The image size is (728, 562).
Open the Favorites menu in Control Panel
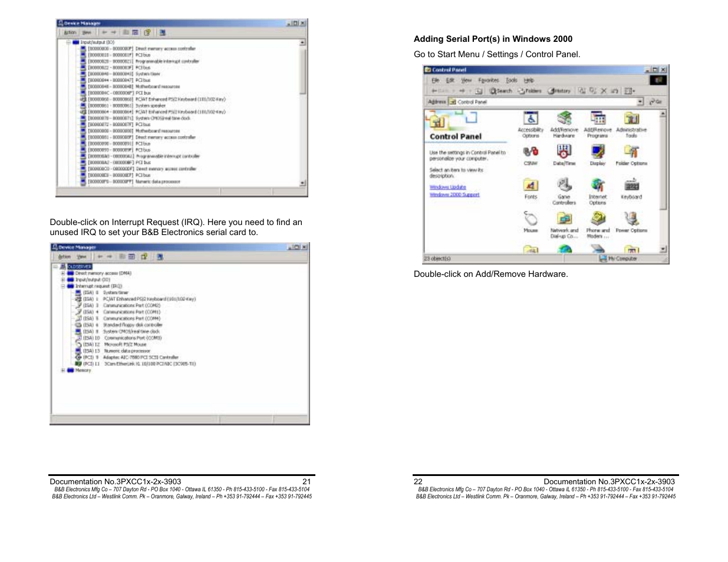[488, 80]
